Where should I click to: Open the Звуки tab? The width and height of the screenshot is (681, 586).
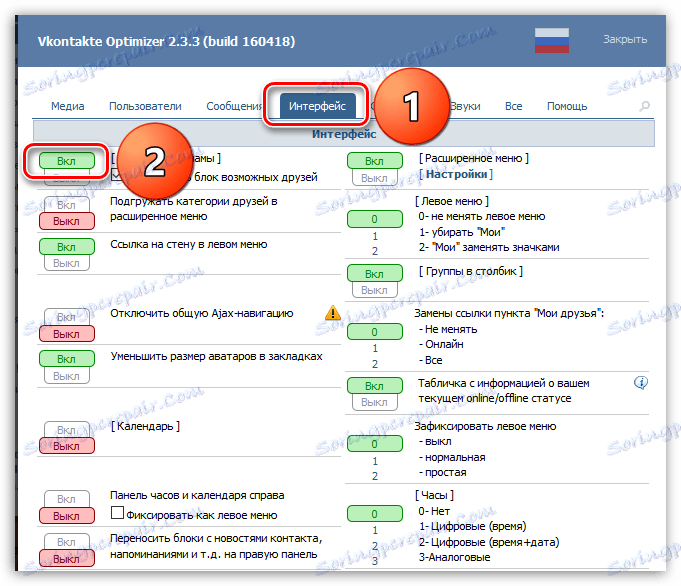(x=465, y=106)
